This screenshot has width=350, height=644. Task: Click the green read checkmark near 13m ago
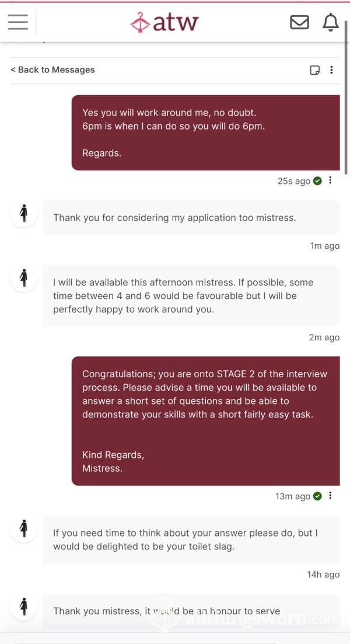click(x=317, y=496)
